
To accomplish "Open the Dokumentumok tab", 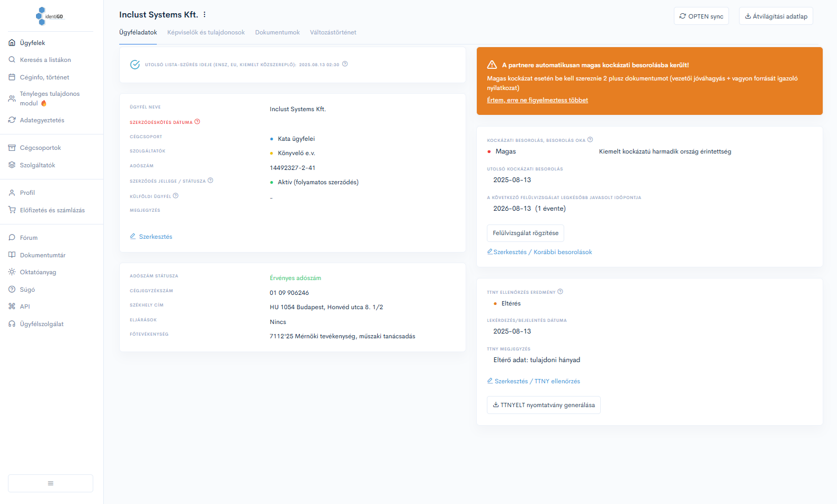I will pyautogui.click(x=277, y=32).
